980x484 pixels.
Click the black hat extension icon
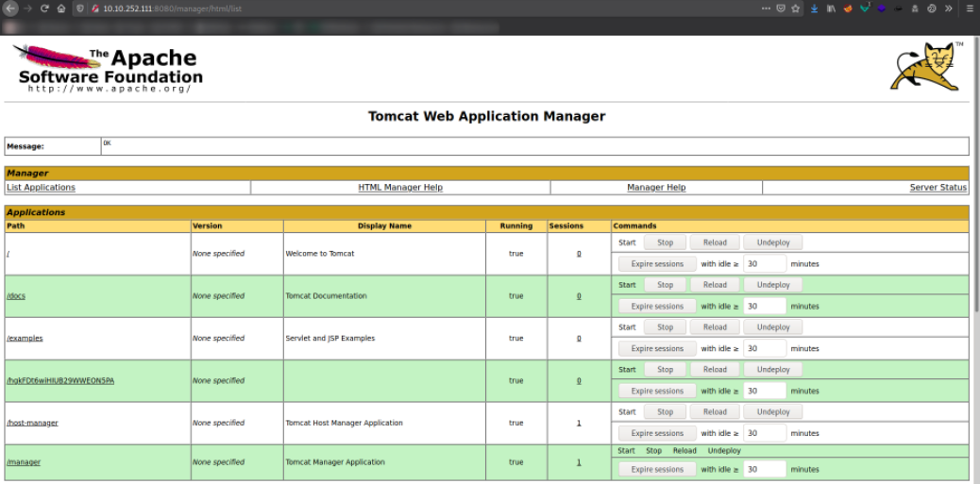pyautogui.click(x=898, y=8)
